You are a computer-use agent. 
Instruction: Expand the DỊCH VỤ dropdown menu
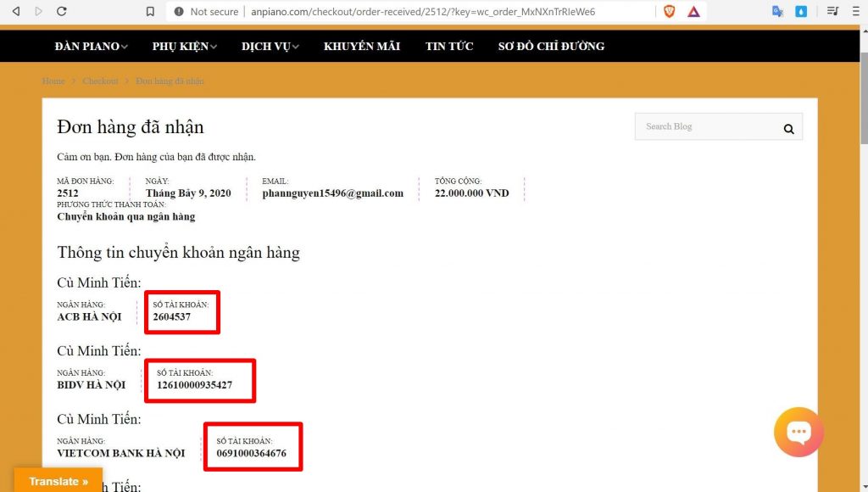270,47
